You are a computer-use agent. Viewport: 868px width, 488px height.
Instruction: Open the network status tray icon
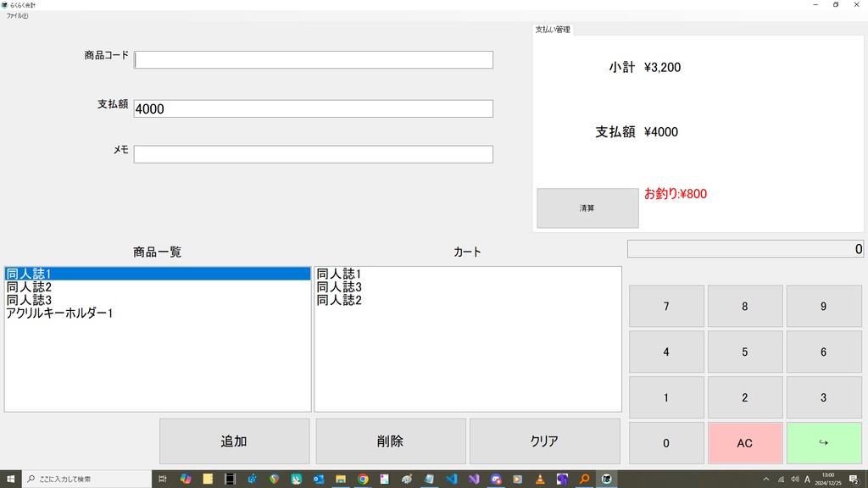tap(781, 480)
